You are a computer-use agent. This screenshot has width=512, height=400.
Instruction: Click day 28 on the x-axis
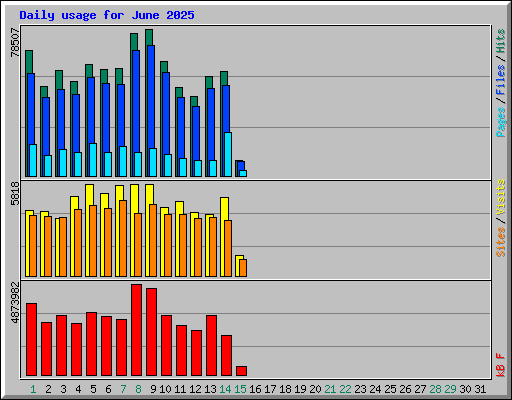coord(435,389)
